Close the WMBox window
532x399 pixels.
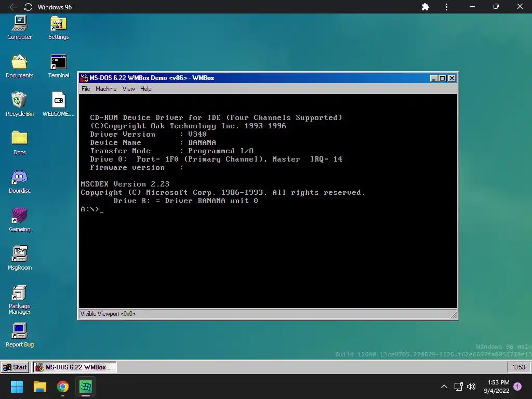point(452,78)
